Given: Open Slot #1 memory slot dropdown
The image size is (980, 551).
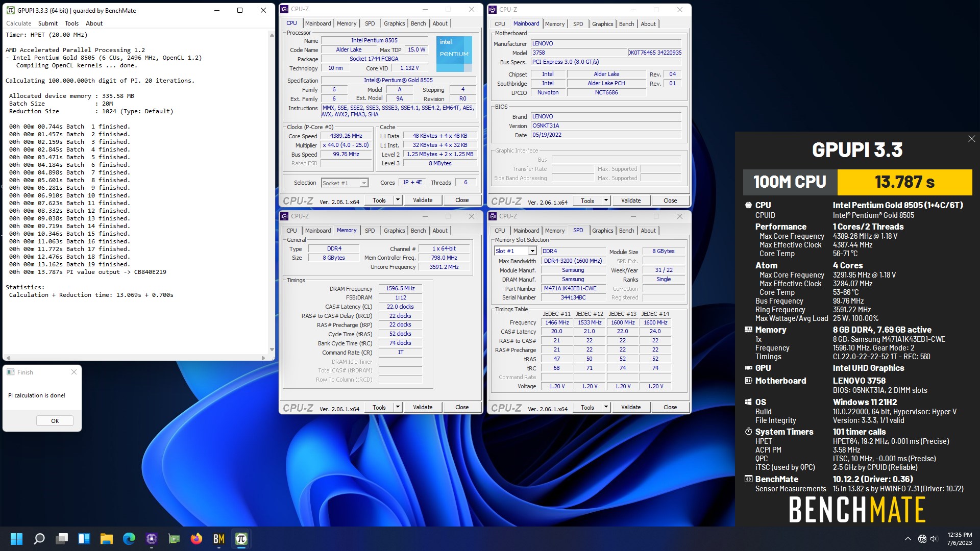Looking at the screenshot, I should tap(516, 251).
